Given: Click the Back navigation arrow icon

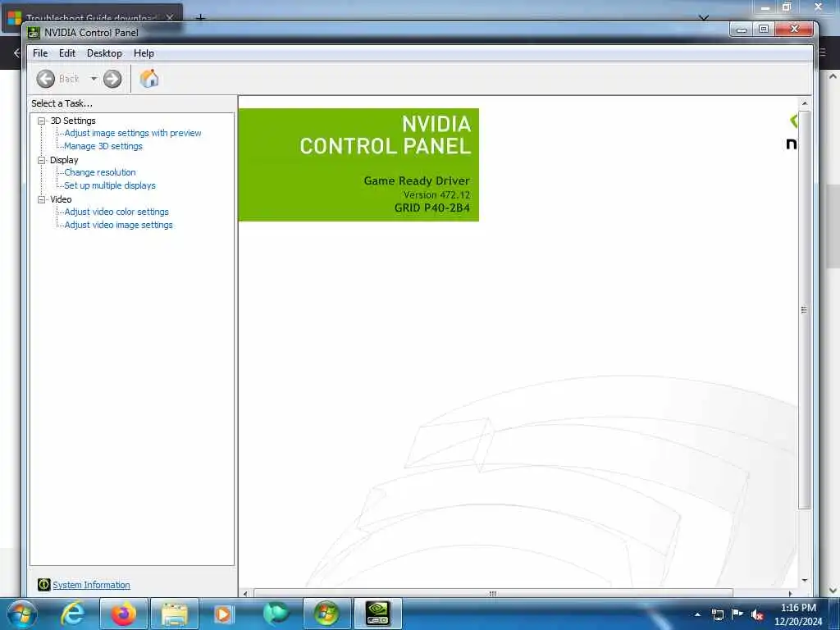Looking at the screenshot, I should tap(46, 79).
